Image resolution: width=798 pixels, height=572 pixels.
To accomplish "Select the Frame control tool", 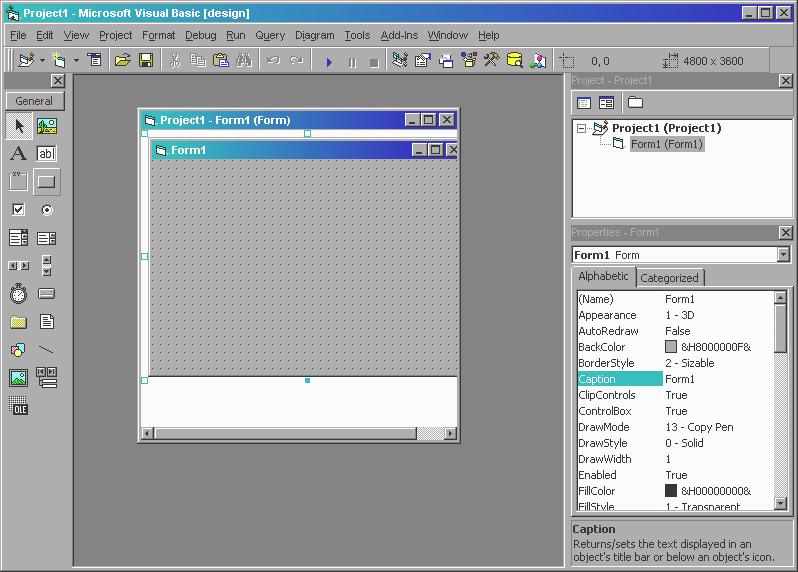I will click(x=19, y=181).
